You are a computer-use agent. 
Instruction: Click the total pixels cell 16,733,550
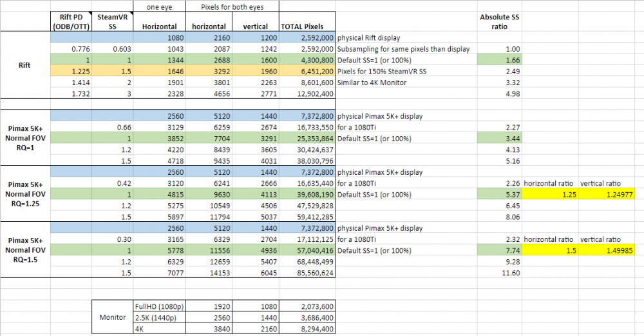coord(307,128)
